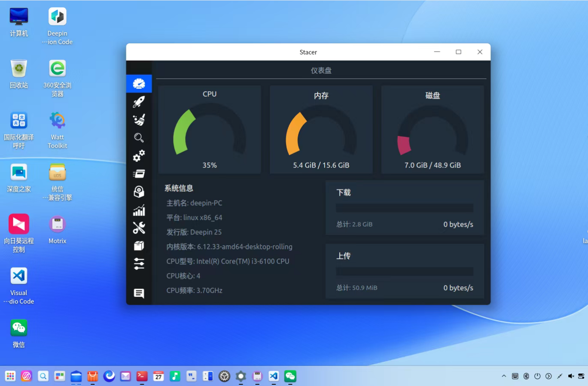Viewport: 588px width, 386px height.
Task: Expand the hidden tray icons arrow
Action: tap(504, 376)
